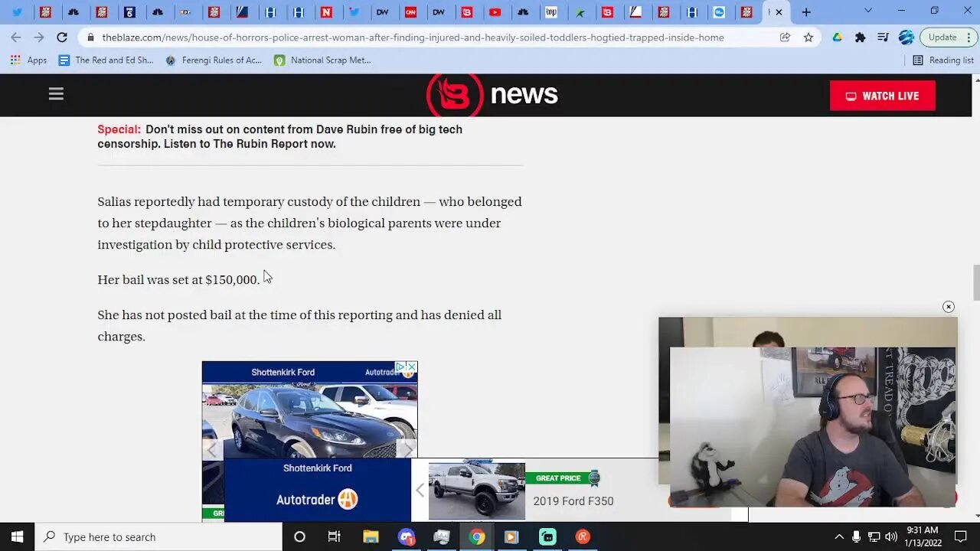Open Cortana circle icon on taskbar
The height and width of the screenshot is (551, 980).
click(299, 536)
